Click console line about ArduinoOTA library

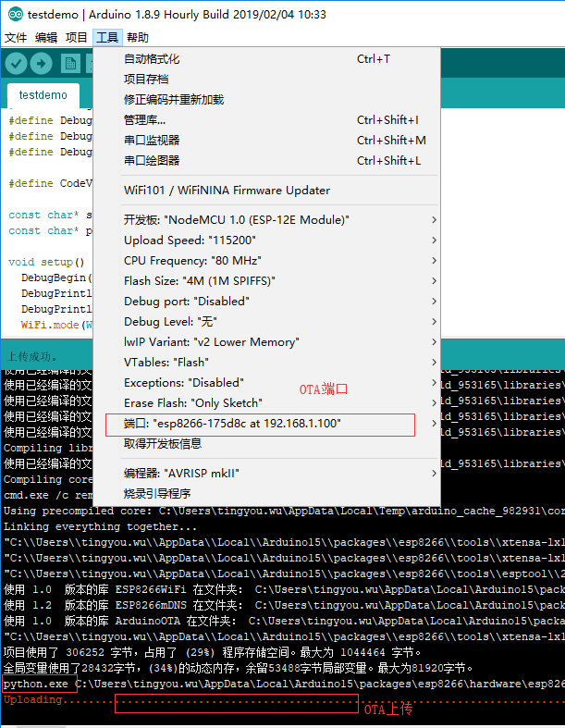[284, 622]
